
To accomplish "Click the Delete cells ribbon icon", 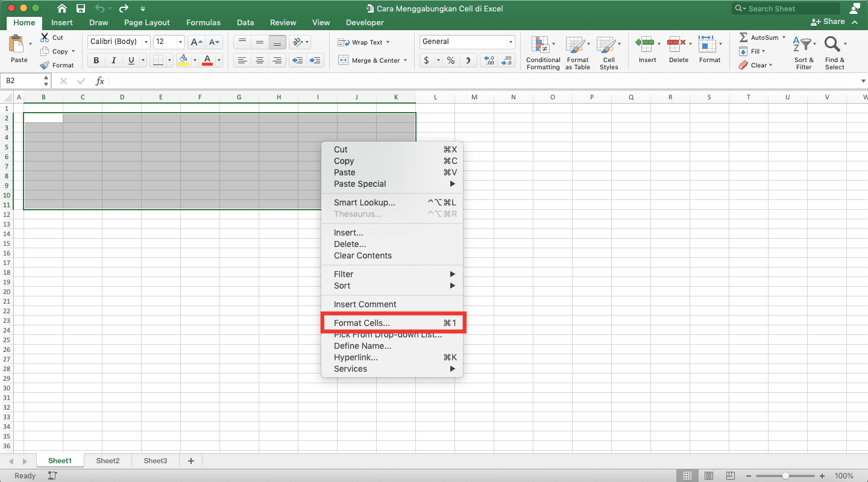I will click(676, 45).
